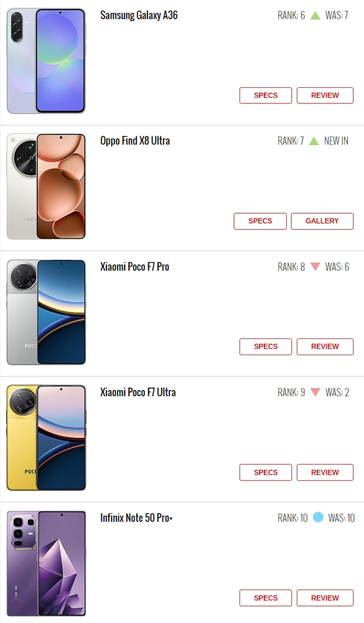Read the Xiaomi Poco F7 Pro review
The image size is (364, 623).
325,346
